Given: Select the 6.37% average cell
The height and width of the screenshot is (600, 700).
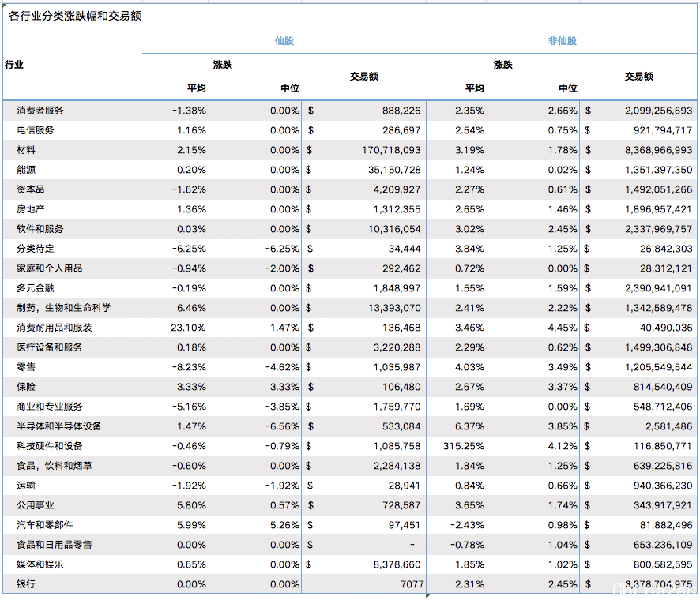Looking at the screenshot, I should click(469, 426).
